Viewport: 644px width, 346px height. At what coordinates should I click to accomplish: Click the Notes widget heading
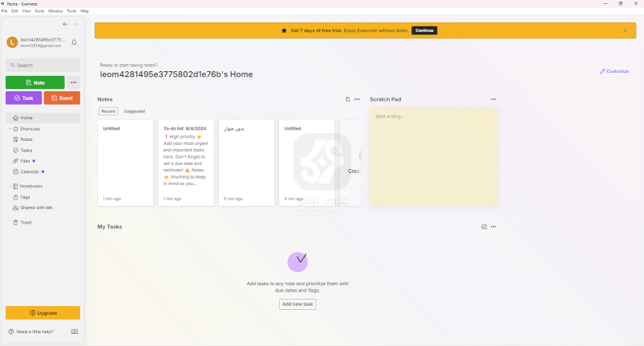[x=105, y=99]
